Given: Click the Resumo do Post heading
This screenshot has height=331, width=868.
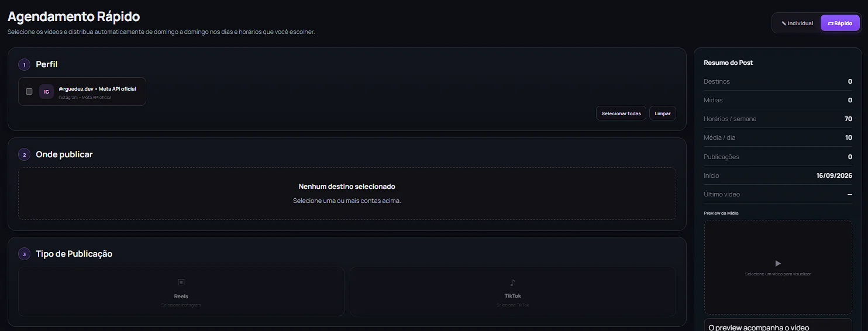Looking at the screenshot, I should point(728,63).
